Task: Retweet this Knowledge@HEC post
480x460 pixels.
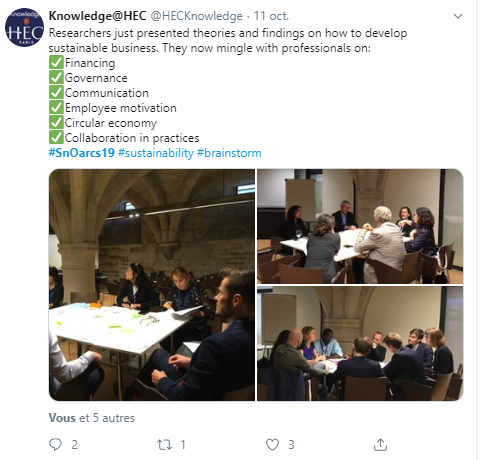Action: [x=164, y=444]
